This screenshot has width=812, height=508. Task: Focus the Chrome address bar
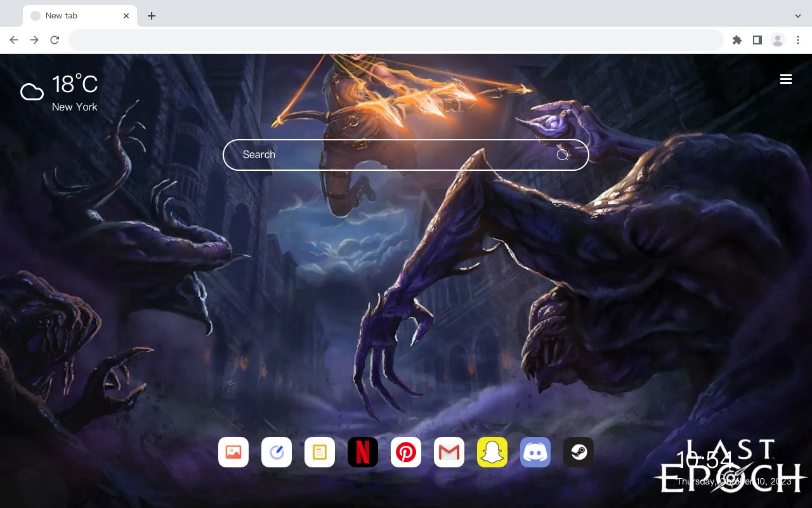(396, 40)
